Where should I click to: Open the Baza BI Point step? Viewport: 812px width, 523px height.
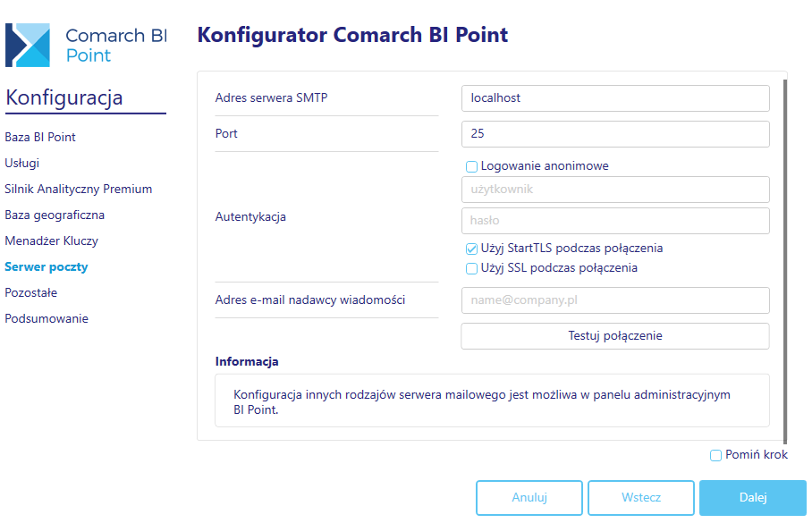pyautogui.click(x=40, y=137)
